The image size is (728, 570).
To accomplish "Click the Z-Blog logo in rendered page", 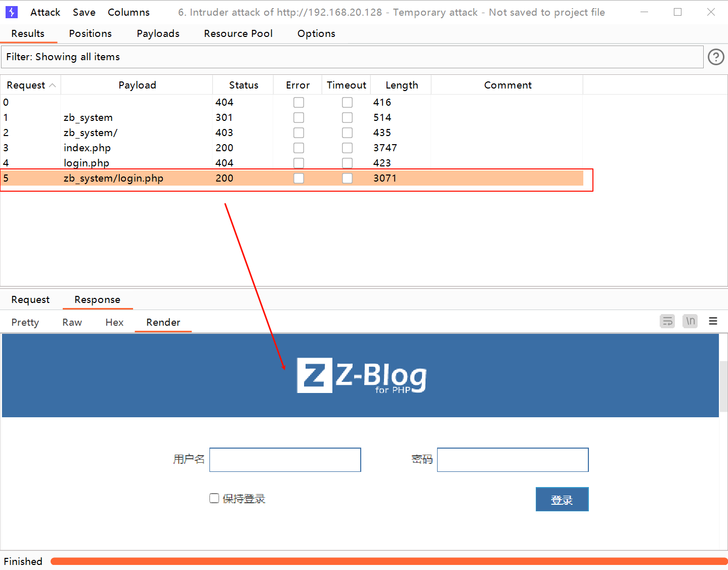I will coord(362,376).
